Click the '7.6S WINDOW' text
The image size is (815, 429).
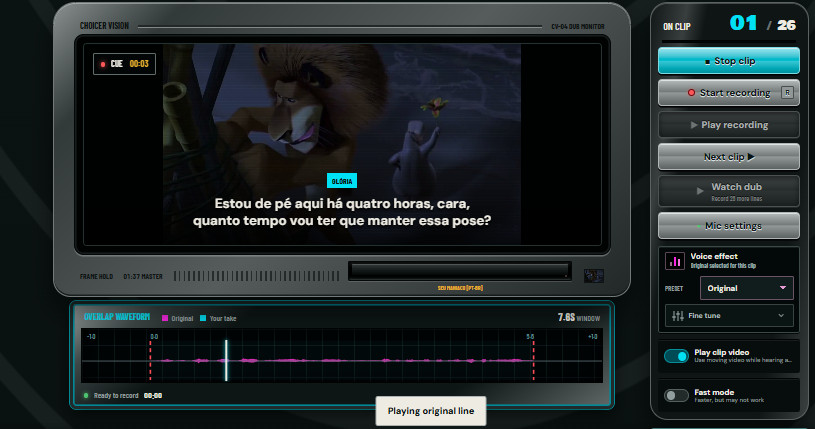tap(579, 317)
